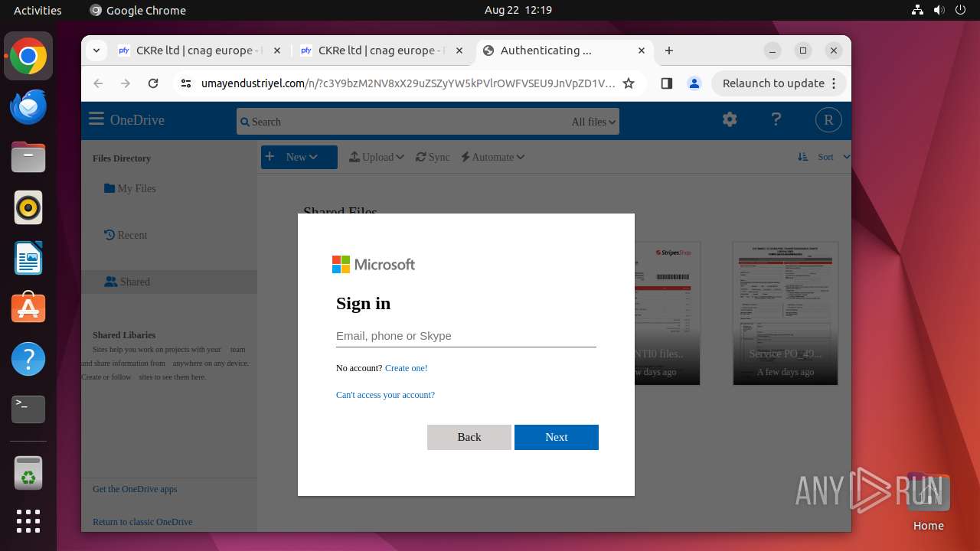Viewport: 980px width, 551px height.
Task: Click the Sync toolbar item
Action: 433,157
